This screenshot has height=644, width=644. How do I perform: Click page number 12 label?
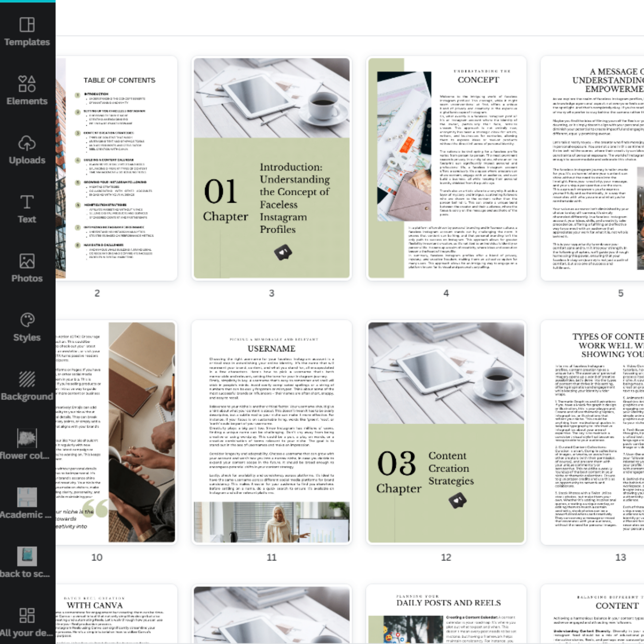tap(446, 557)
